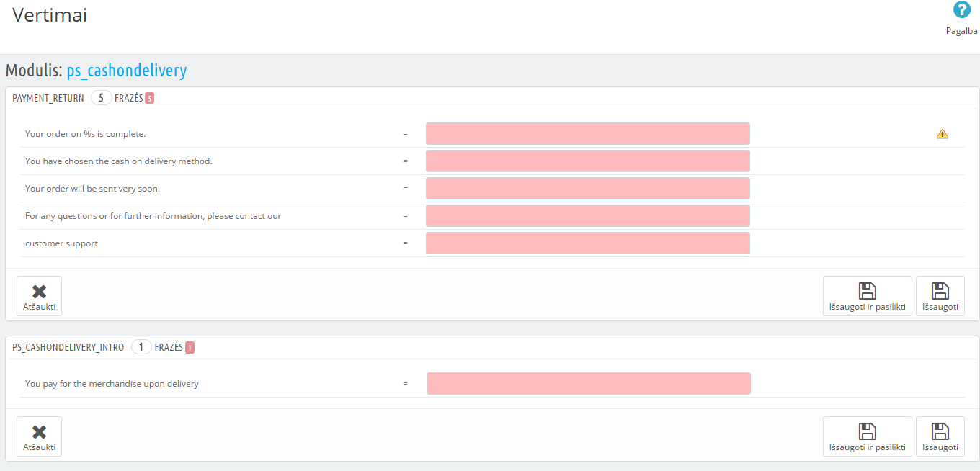The image size is (980, 471).
Task: Click the red missing badge in PS_CASHONDELIVERY_INTRO
Action: tap(190, 348)
